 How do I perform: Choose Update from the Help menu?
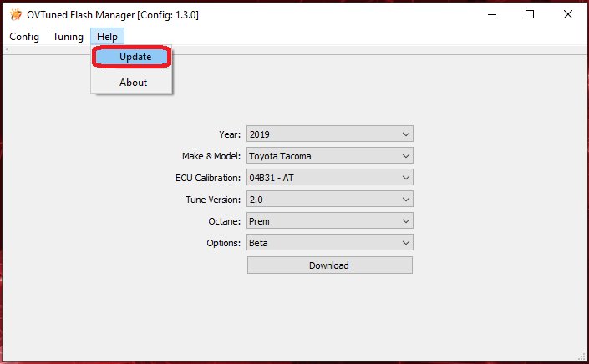tap(132, 57)
